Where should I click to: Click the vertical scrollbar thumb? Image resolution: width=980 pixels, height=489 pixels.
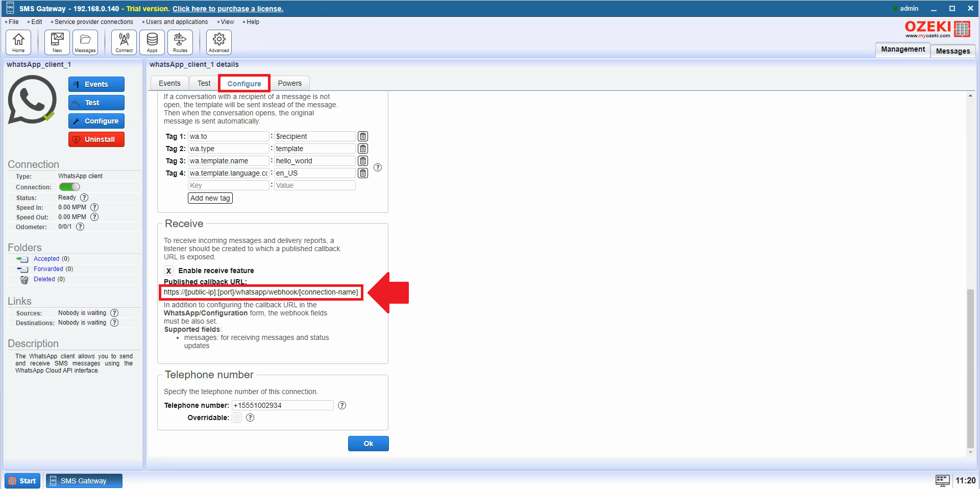(x=970, y=368)
